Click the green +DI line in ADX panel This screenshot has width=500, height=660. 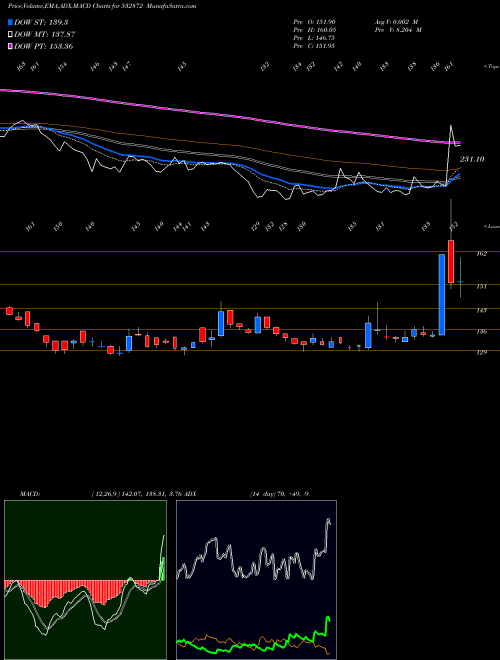point(253,647)
